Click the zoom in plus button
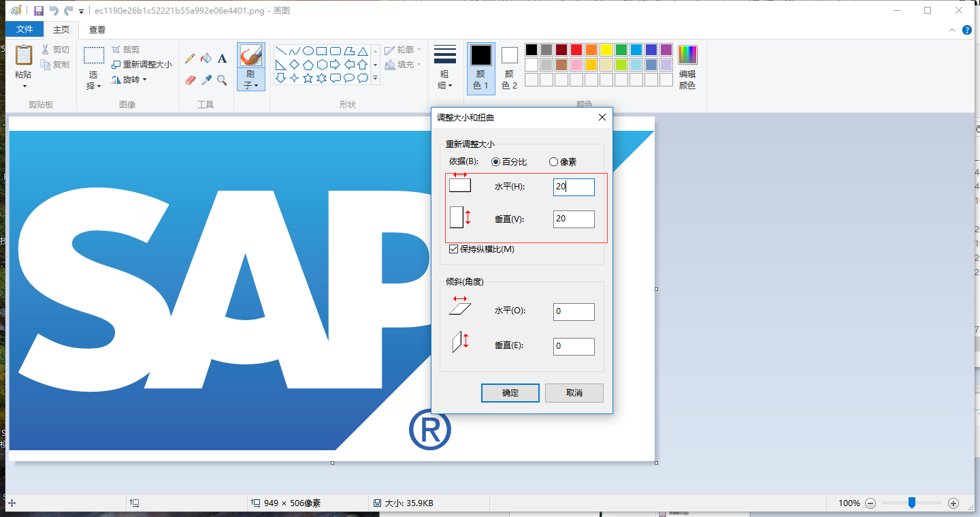Image resolution: width=980 pixels, height=517 pixels. [953, 503]
